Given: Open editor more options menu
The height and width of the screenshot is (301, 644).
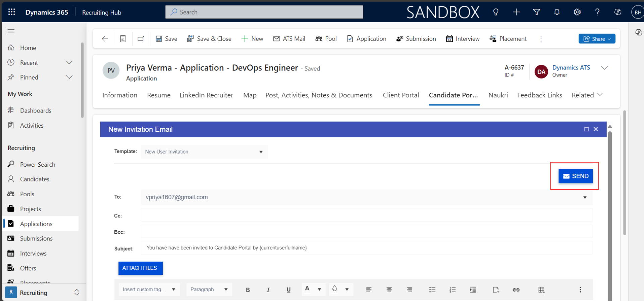Looking at the screenshot, I should pyautogui.click(x=580, y=290).
